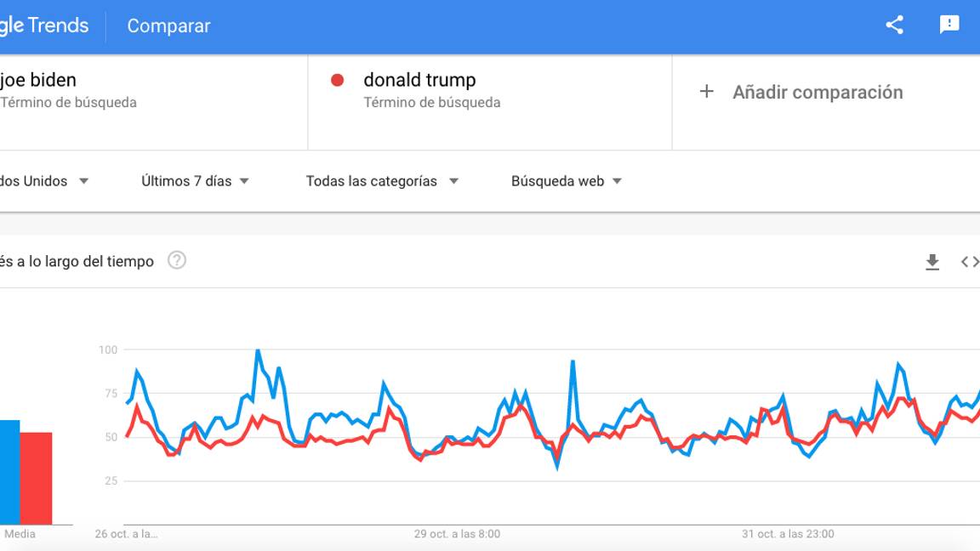
Task: Open the help tooltip next to chart title
Action: (178, 262)
